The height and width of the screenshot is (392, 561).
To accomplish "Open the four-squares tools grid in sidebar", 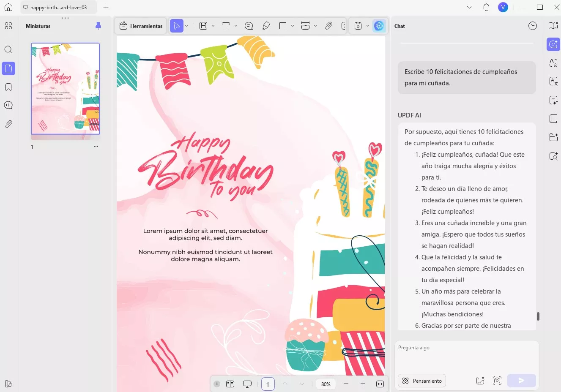I will point(8,26).
